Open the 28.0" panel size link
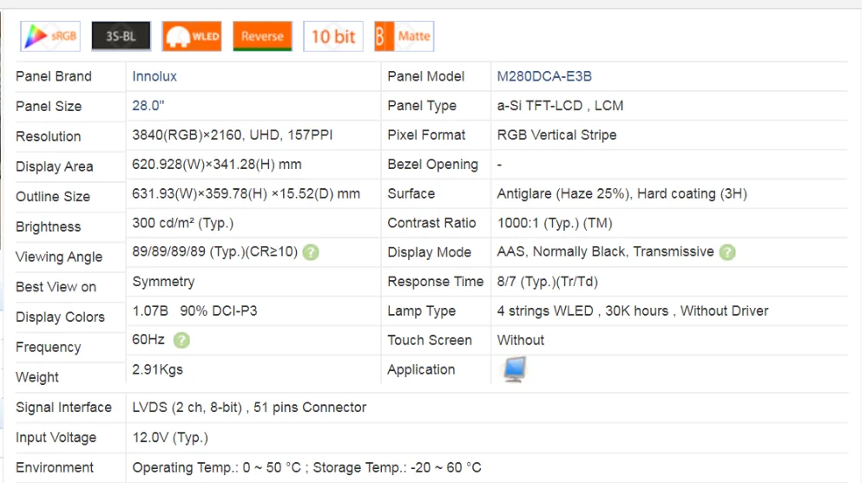 [x=148, y=106]
